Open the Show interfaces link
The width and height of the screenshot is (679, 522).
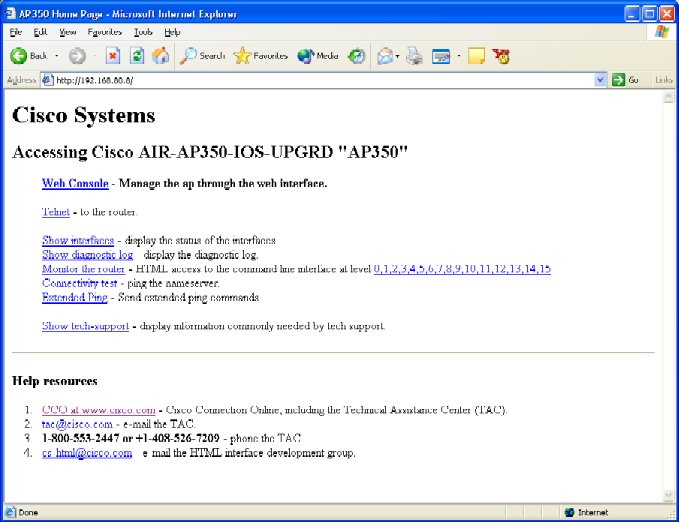point(78,240)
